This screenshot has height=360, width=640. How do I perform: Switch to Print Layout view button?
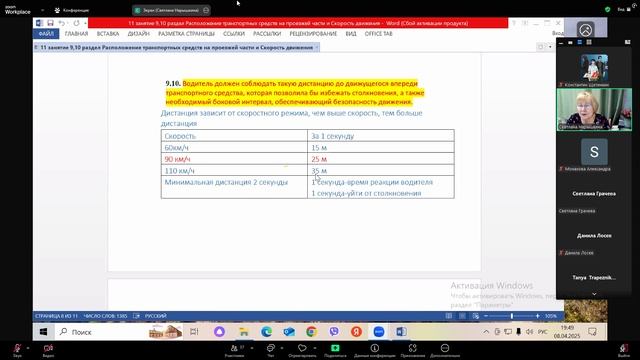pyautogui.click(x=462, y=316)
